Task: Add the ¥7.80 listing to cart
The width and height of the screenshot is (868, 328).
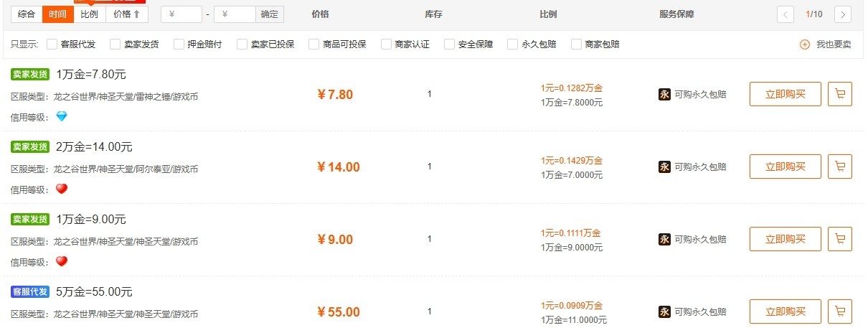Action: pyautogui.click(x=840, y=94)
